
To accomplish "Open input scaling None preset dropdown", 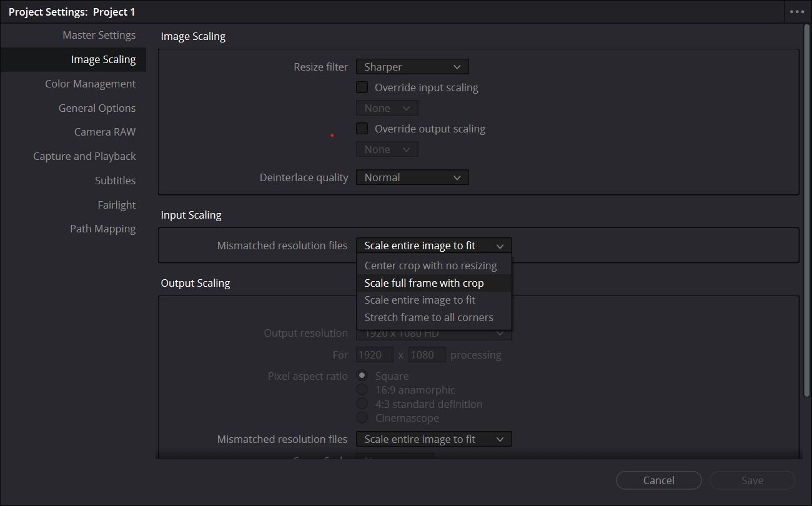I will (387, 108).
